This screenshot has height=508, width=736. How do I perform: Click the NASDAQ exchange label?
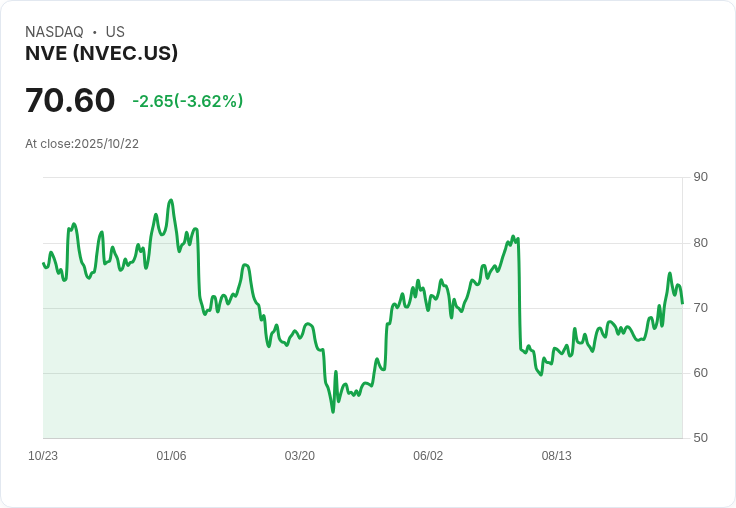54,32
